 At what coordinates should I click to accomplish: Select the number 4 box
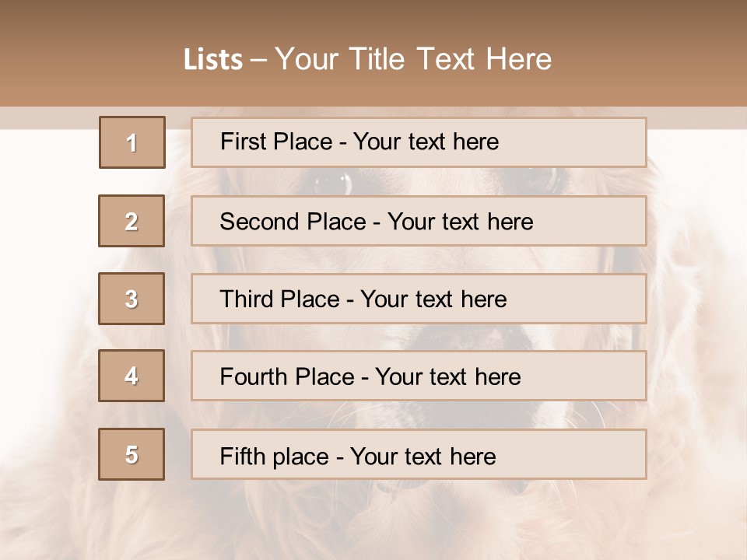point(132,376)
